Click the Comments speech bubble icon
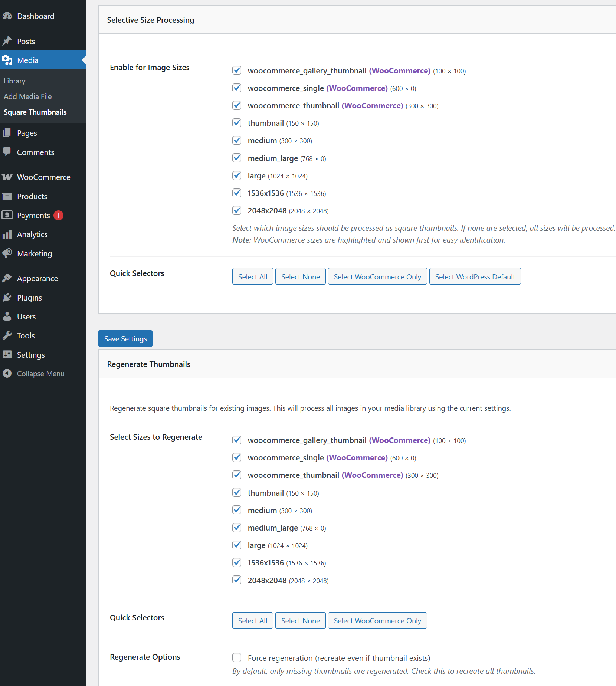Viewport: 616px width, 686px height. coord(7,152)
